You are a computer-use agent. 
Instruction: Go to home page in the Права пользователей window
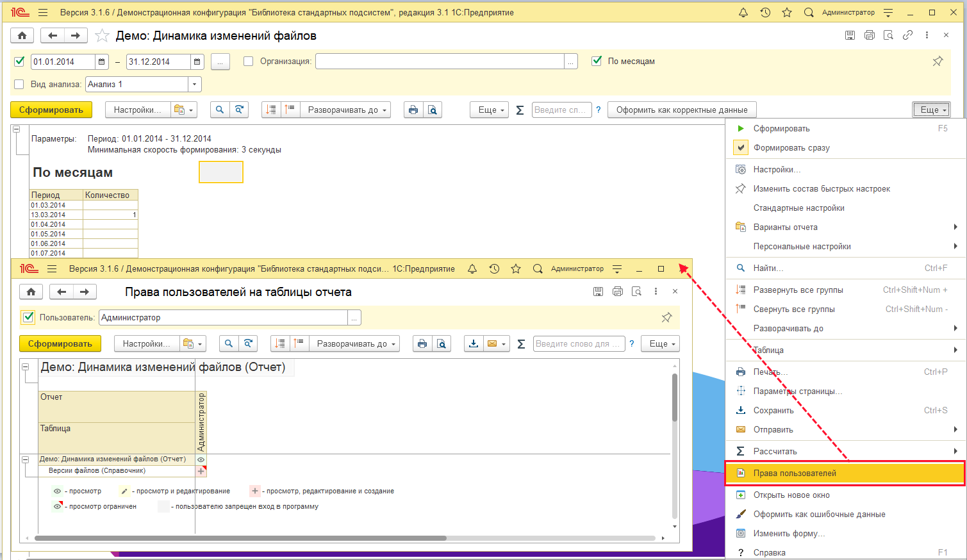[31, 292]
